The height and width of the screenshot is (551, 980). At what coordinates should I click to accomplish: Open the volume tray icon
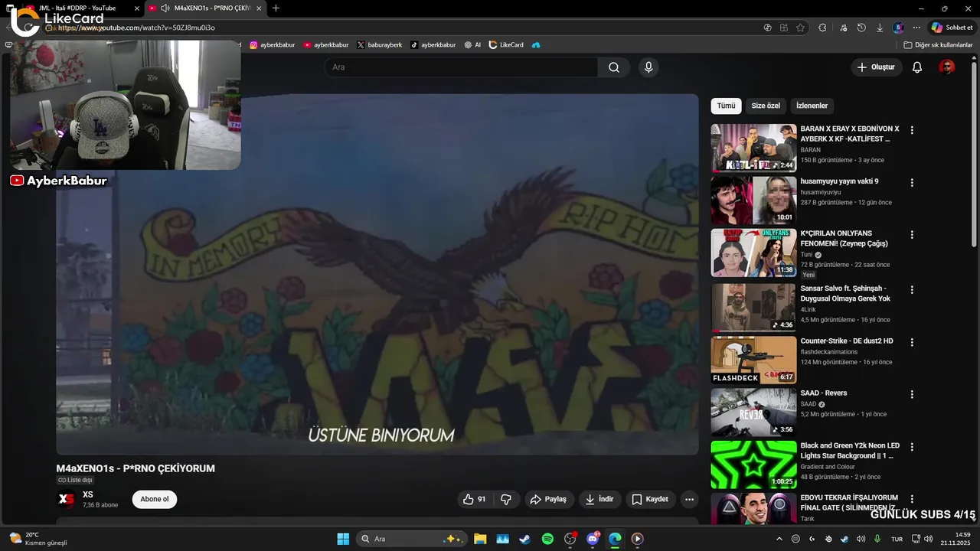(x=929, y=539)
